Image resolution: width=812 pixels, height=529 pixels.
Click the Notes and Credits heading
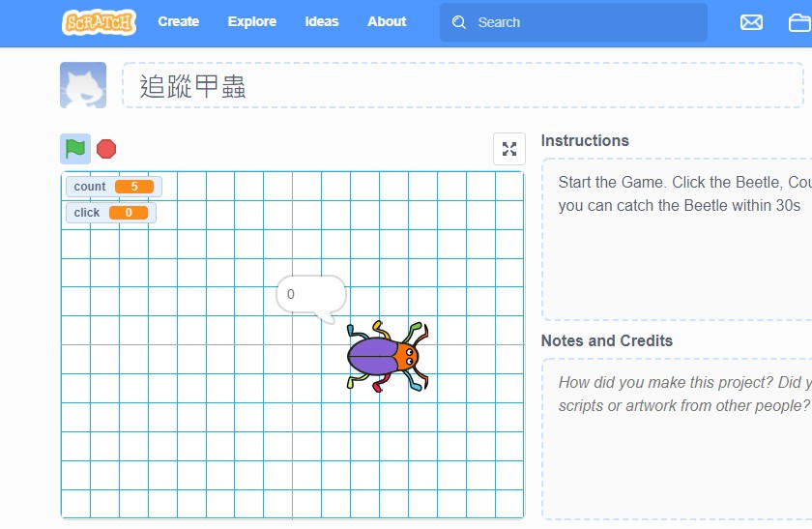606,340
